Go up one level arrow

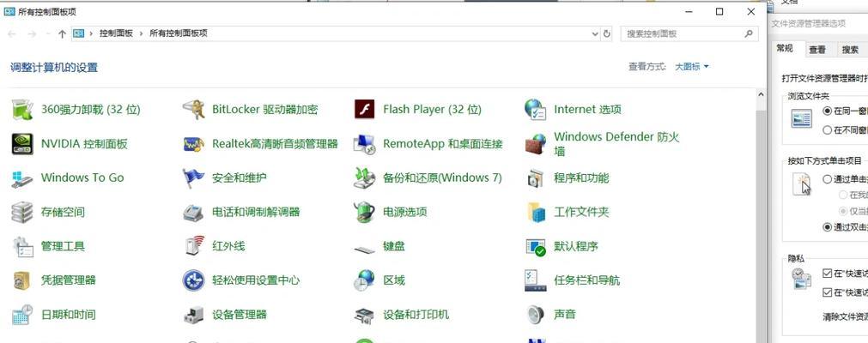(62, 34)
